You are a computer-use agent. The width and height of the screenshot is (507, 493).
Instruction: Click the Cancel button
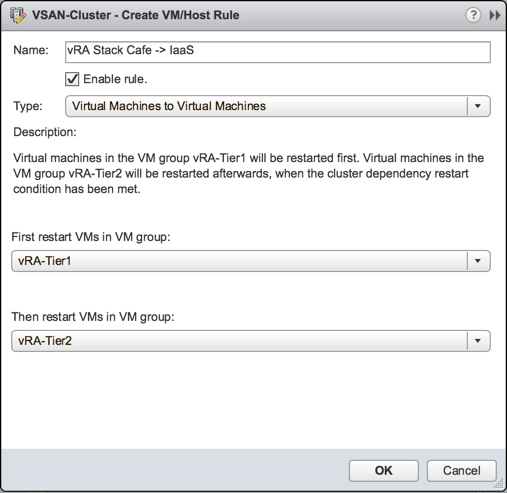click(462, 471)
